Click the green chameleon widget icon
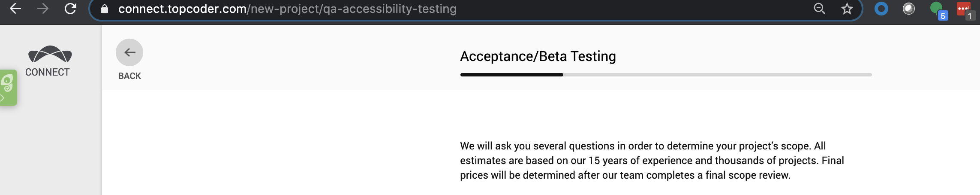 point(8,83)
